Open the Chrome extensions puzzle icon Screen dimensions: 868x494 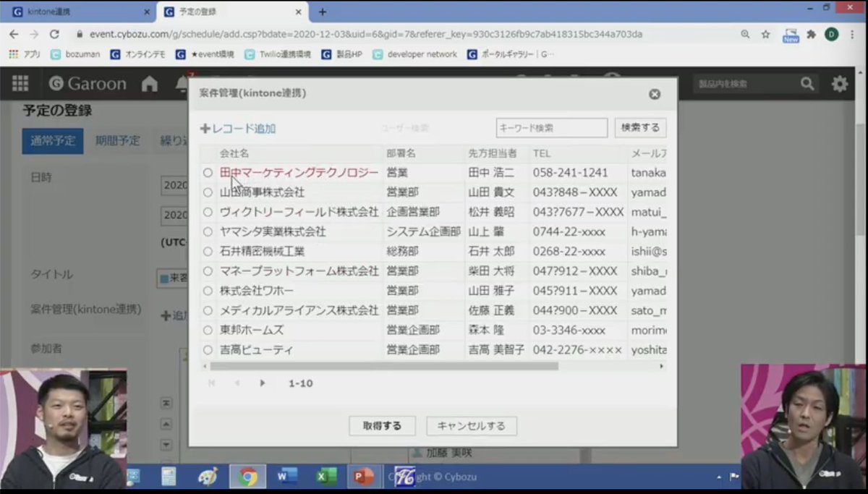pos(812,34)
